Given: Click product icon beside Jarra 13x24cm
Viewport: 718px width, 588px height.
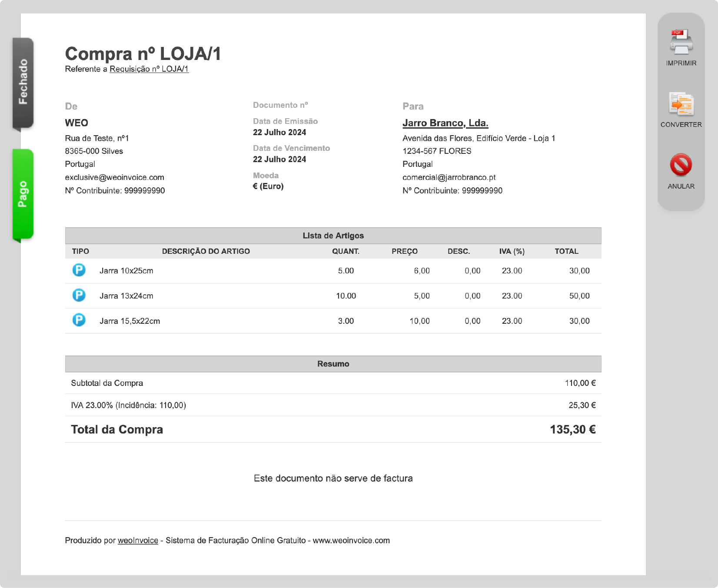Looking at the screenshot, I should click(x=79, y=296).
